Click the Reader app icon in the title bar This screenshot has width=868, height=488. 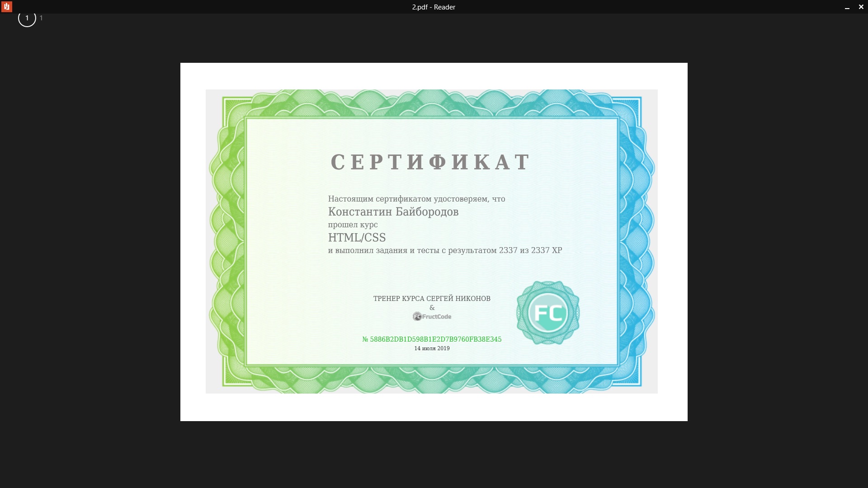(x=7, y=7)
